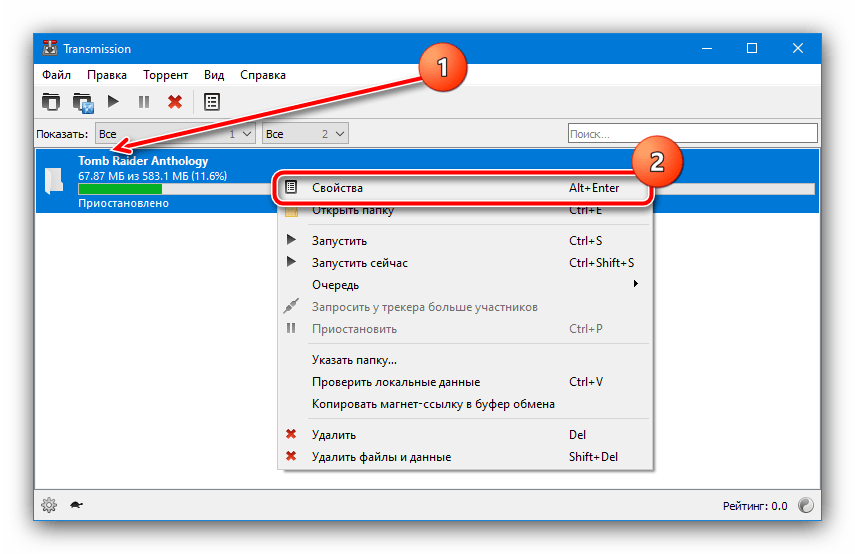Viewport: 855px width, 554px height.
Task: Select Копировать магнет-ссылку в буфер обмена
Action: pyautogui.click(x=465, y=404)
